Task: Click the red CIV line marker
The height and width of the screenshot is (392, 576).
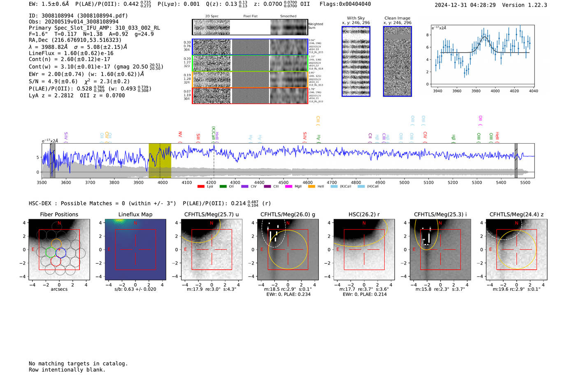Action: [x=425, y=137]
